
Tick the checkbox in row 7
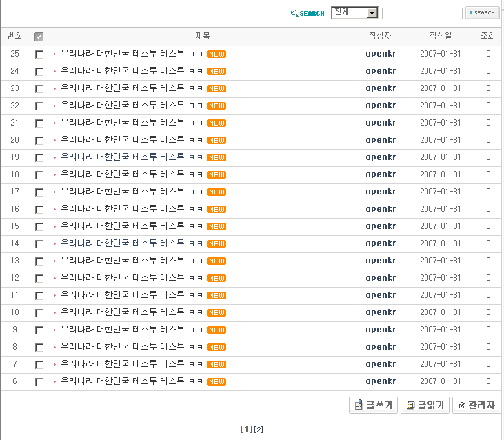click(x=39, y=365)
